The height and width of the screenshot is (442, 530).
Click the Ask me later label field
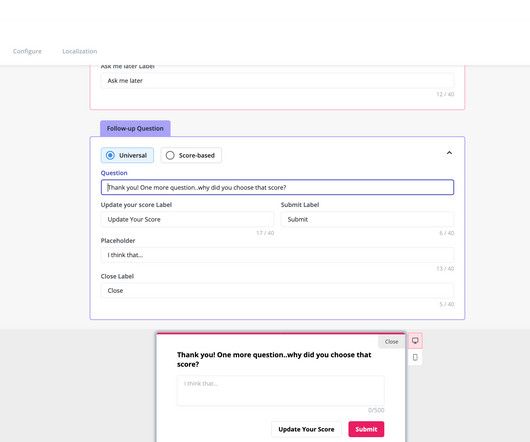pyautogui.click(x=277, y=80)
